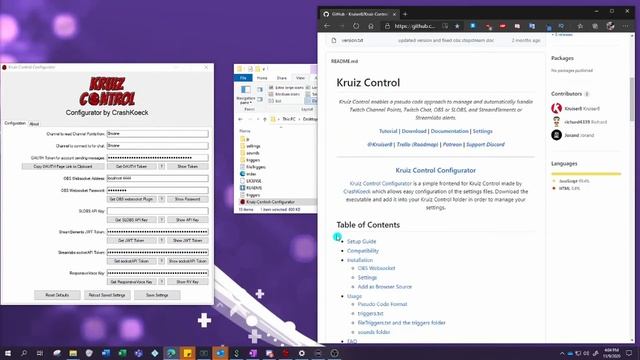
Task: Click the taskbar search icon
Action: coord(24,353)
